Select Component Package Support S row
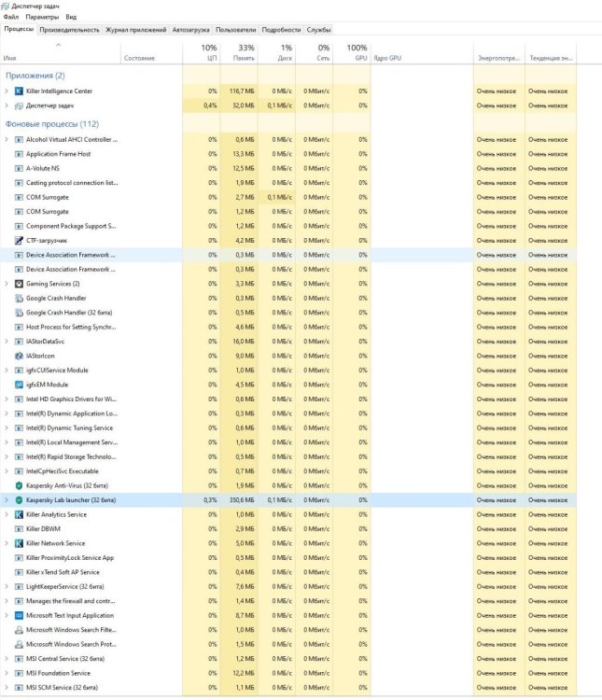 [x=288, y=227]
